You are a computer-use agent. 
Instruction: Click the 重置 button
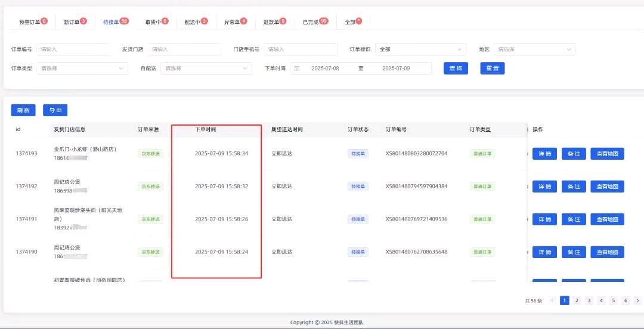[x=493, y=69]
